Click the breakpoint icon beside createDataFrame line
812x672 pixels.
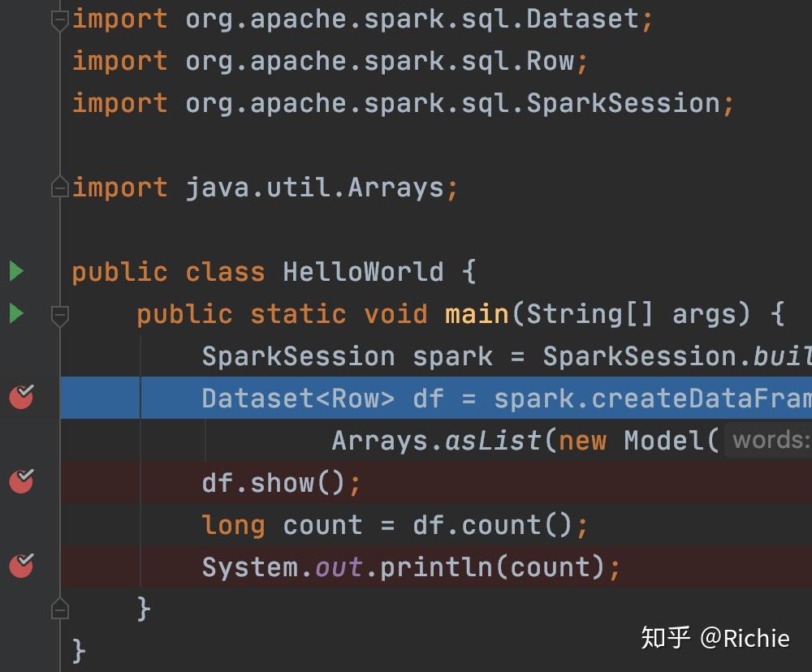pyautogui.click(x=22, y=397)
